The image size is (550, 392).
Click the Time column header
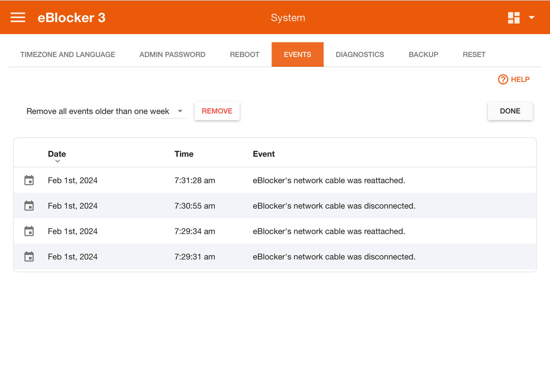tap(184, 154)
